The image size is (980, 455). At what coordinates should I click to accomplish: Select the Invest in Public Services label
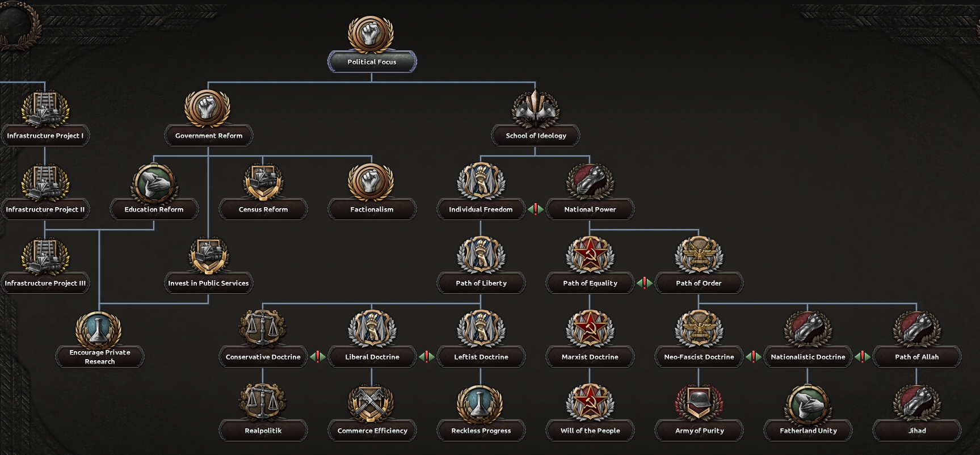coord(208,283)
